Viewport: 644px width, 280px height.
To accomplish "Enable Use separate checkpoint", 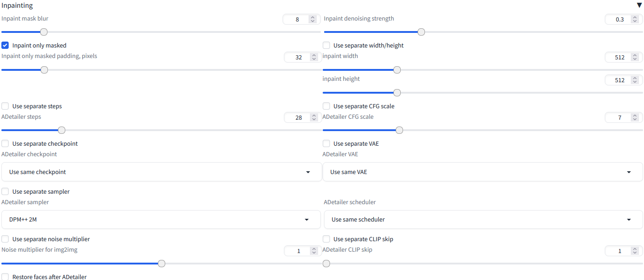I will [5, 143].
